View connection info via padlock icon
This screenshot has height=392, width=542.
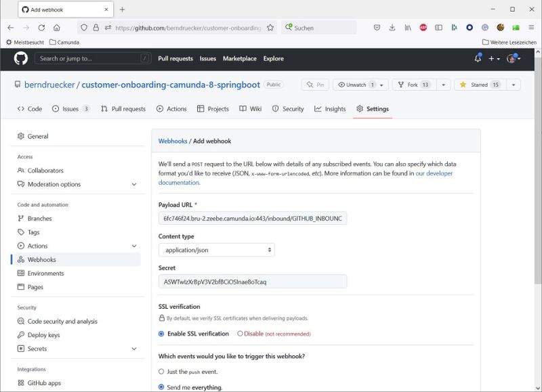(96, 28)
